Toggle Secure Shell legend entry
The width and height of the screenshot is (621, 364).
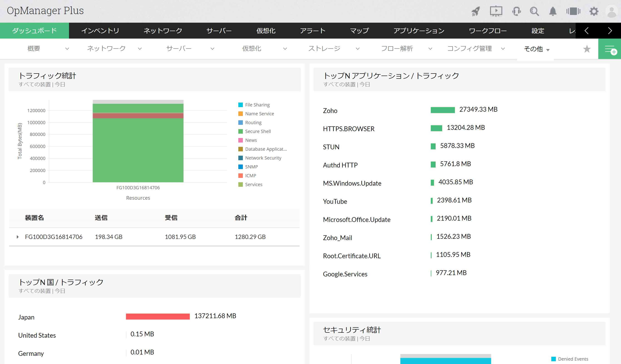click(x=258, y=131)
